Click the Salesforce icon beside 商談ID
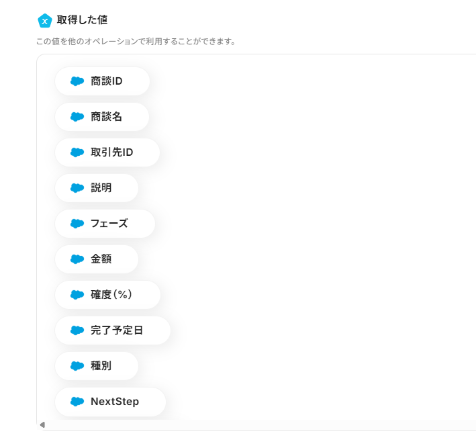 [x=77, y=81]
